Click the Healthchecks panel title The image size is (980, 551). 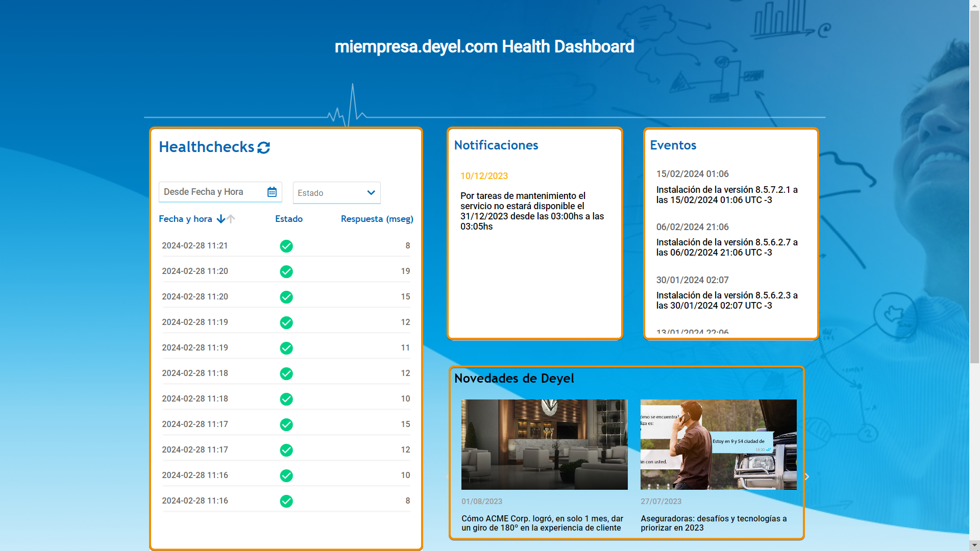pyautogui.click(x=206, y=147)
